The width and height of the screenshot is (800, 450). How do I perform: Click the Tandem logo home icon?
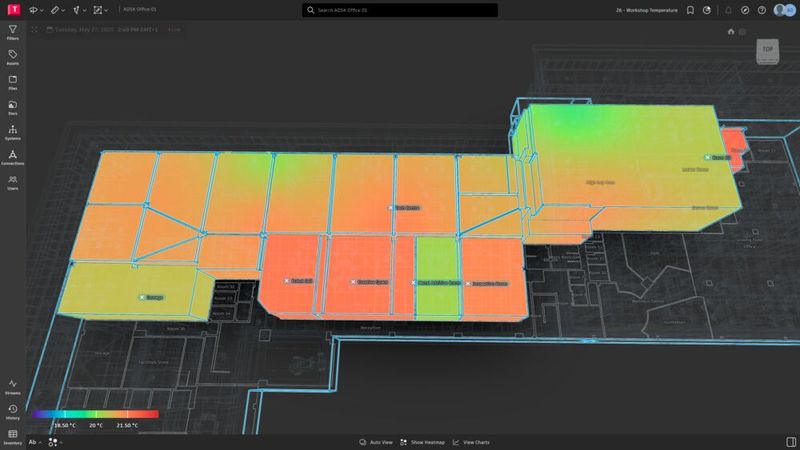click(x=14, y=9)
